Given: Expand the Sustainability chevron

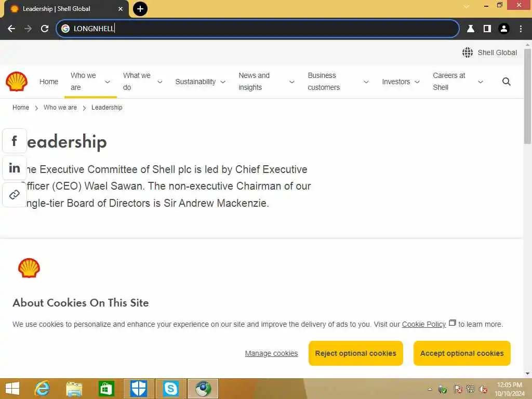Looking at the screenshot, I should [x=223, y=82].
